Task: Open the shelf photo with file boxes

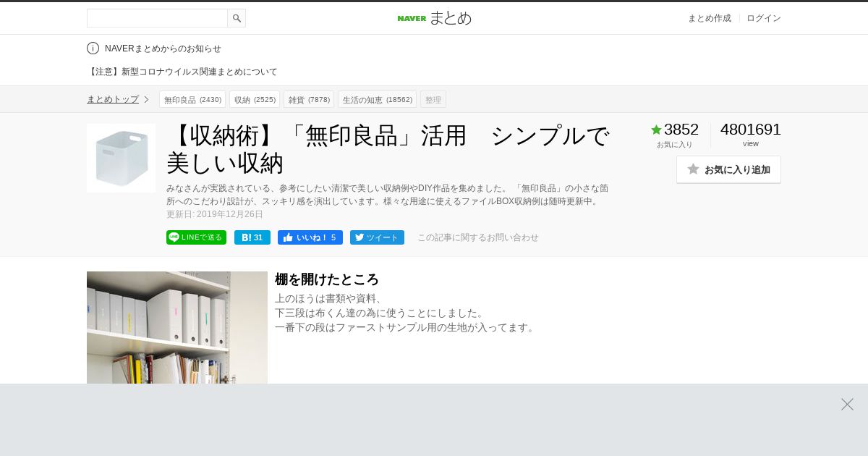Action: click(x=177, y=327)
